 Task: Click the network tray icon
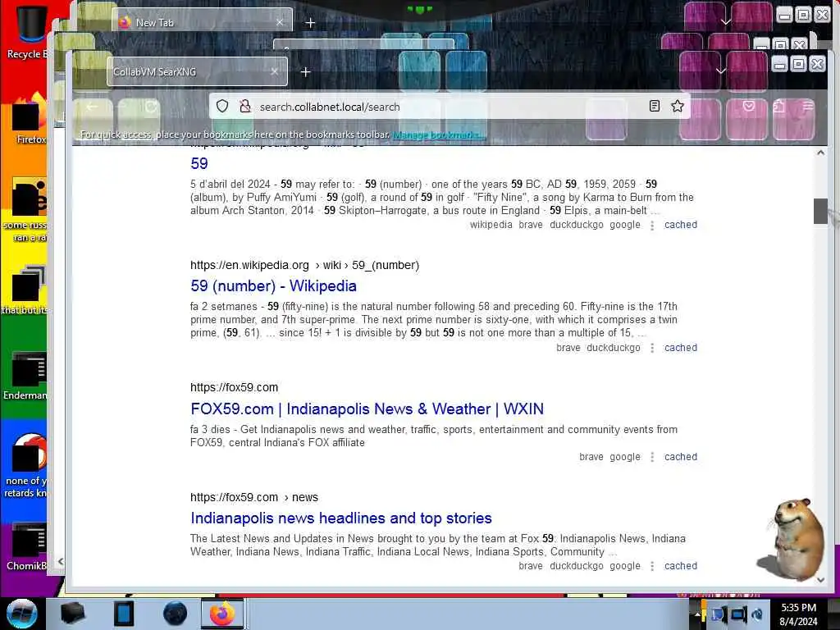pos(737,614)
